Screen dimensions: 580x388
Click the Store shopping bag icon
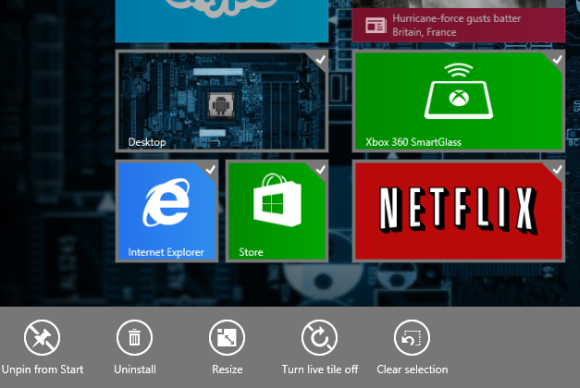click(x=277, y=200)
